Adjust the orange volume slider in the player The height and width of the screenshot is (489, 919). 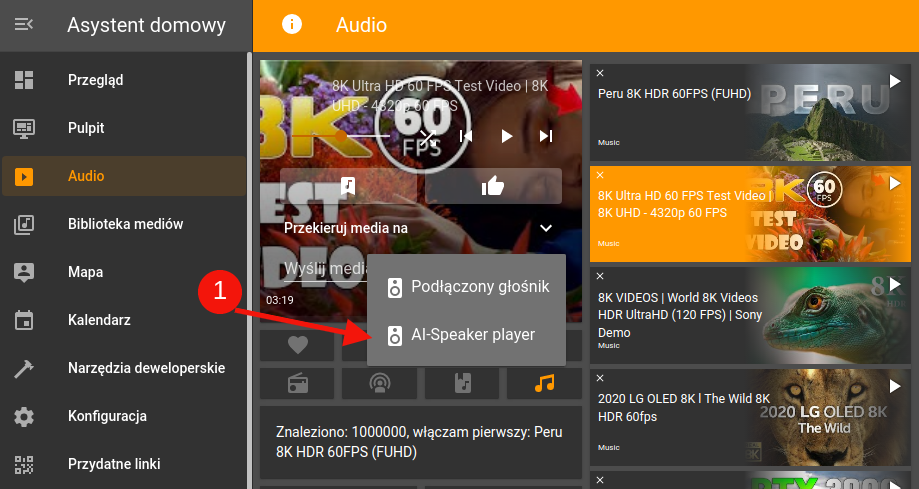341,136
